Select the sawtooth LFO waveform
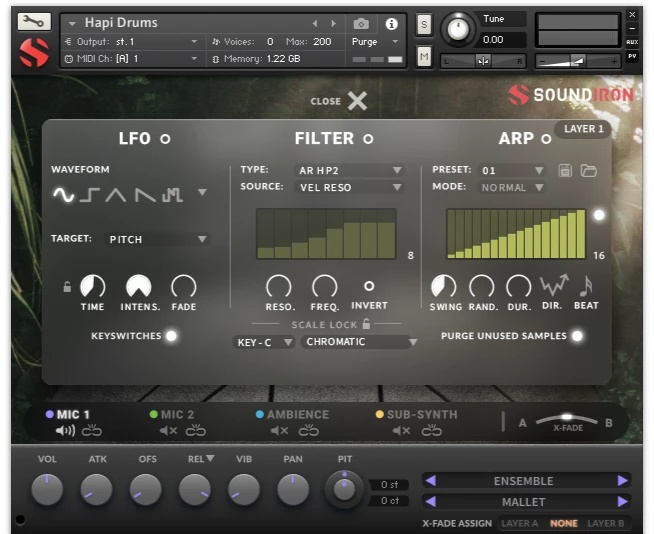 pos(145,194)
